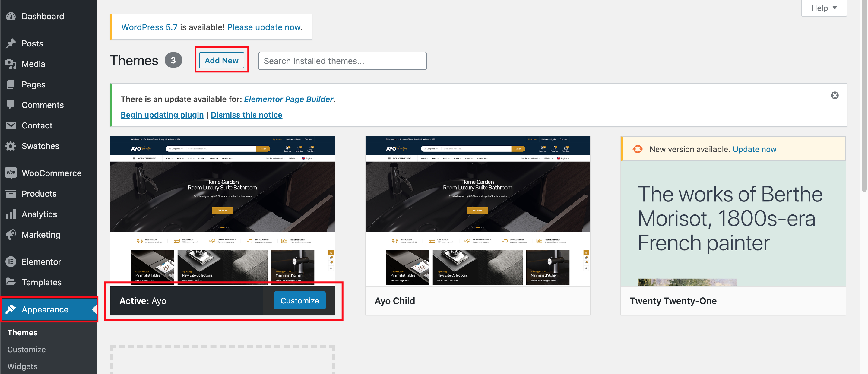Click the Add New theme button
The width and height of the screenshot is (868, 374).
click(221, 60)
